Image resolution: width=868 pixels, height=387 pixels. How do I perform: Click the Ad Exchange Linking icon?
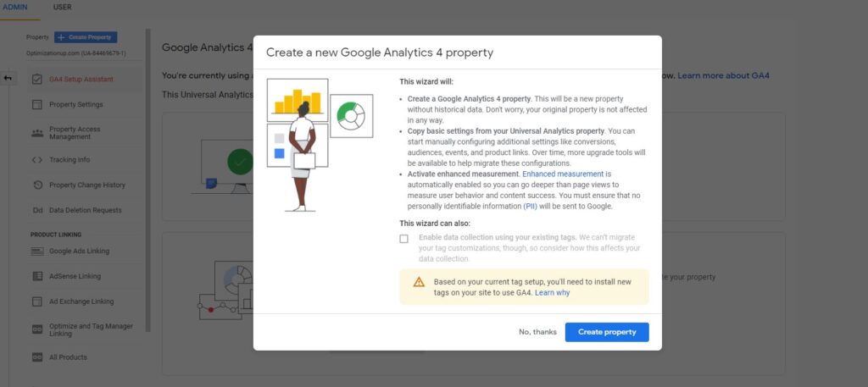tap(37, 301)
